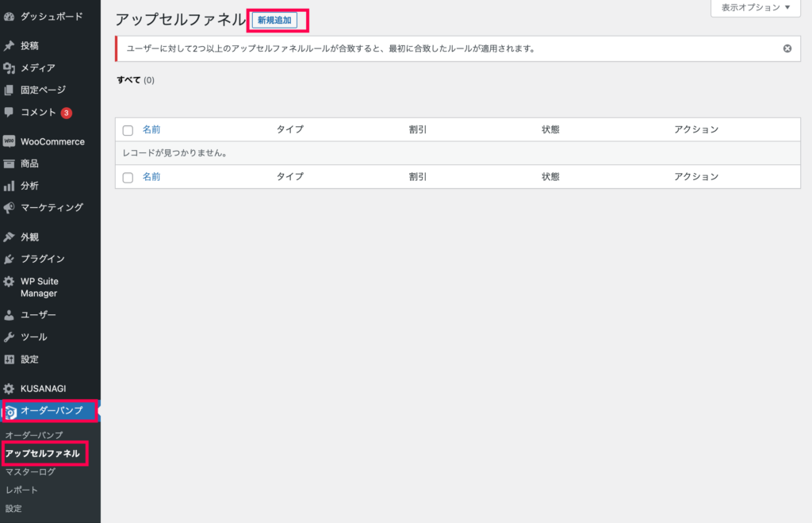Click 割引 column header
Viewport: 812px width, 523px height.
point(418,129)
